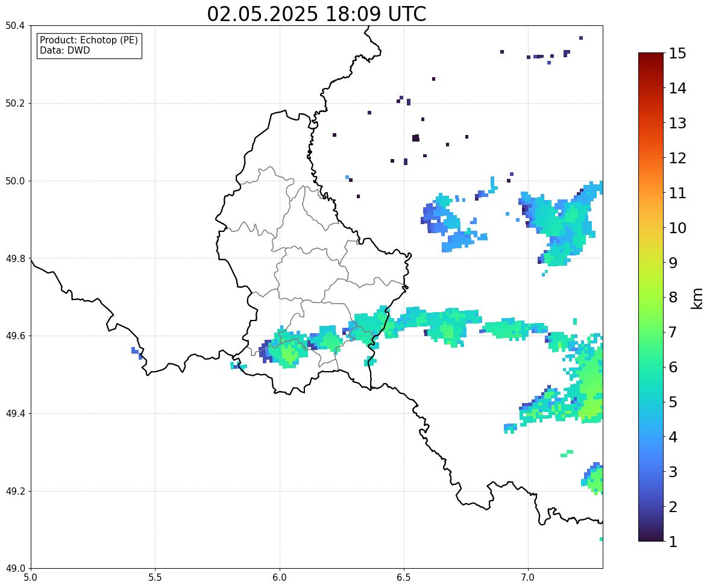This screenshot has width=710, height=588.
Task: Click latitude axis label 50.4
Action: 15,26
